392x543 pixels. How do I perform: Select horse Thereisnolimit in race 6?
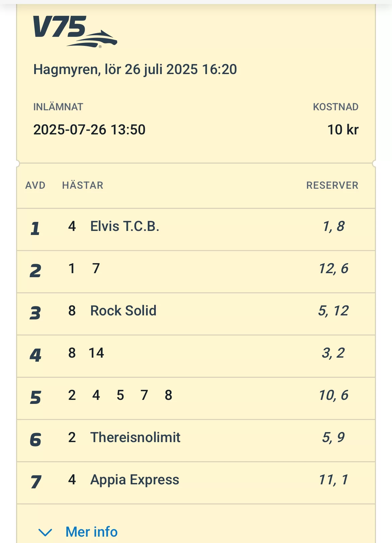pyautogui.click(x=135, y=438)
